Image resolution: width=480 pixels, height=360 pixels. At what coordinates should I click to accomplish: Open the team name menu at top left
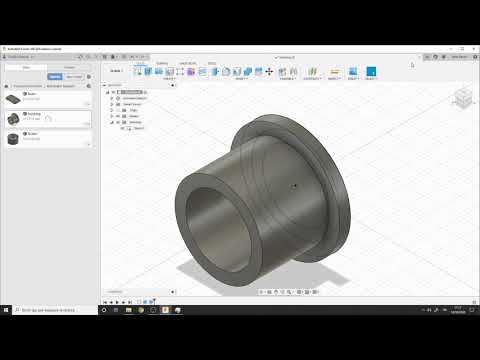tap(19, 57)
